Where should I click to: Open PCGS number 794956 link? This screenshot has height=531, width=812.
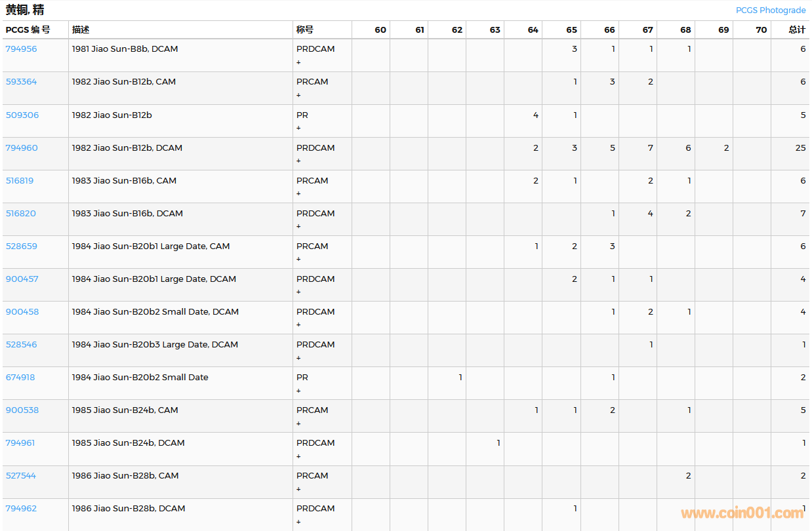(22, 49)
